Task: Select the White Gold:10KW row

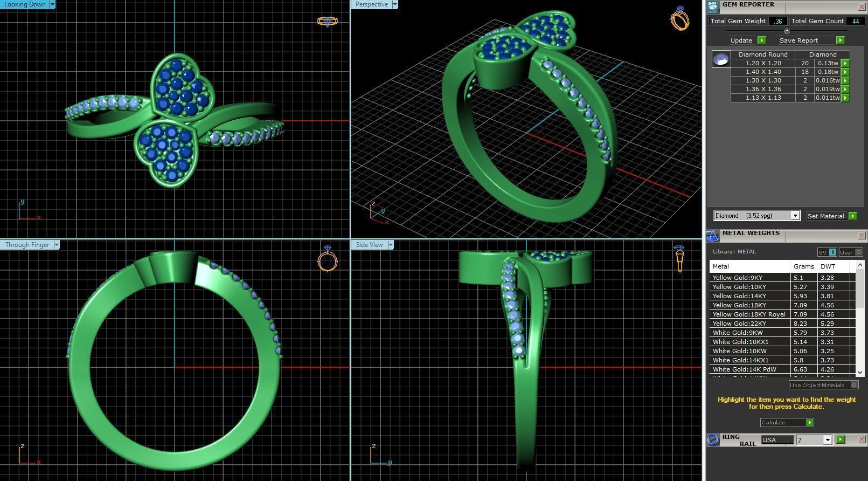Action: [782, 351]
